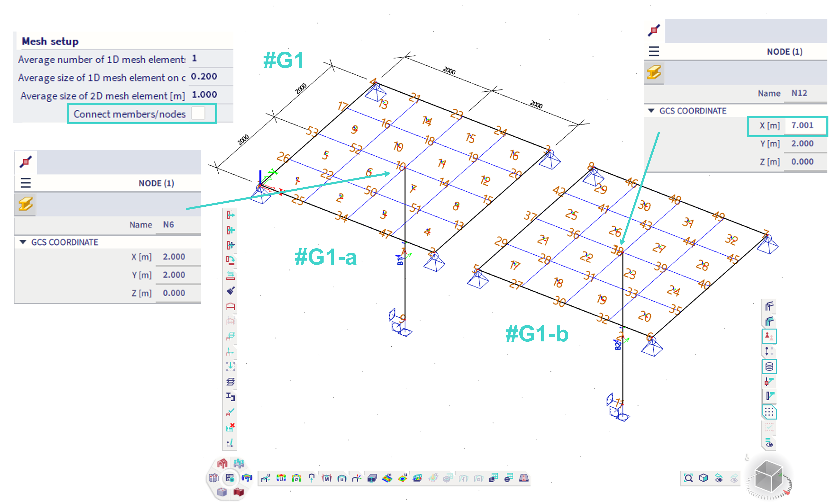
Task: Click the stacked layers icon in vertical toolbar
Action: [231, 381]
